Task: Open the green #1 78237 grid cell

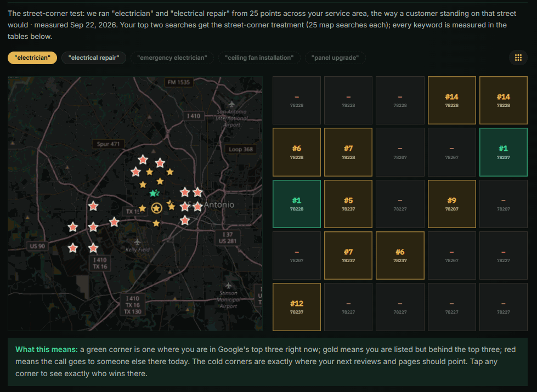Action: pos(503,152)
